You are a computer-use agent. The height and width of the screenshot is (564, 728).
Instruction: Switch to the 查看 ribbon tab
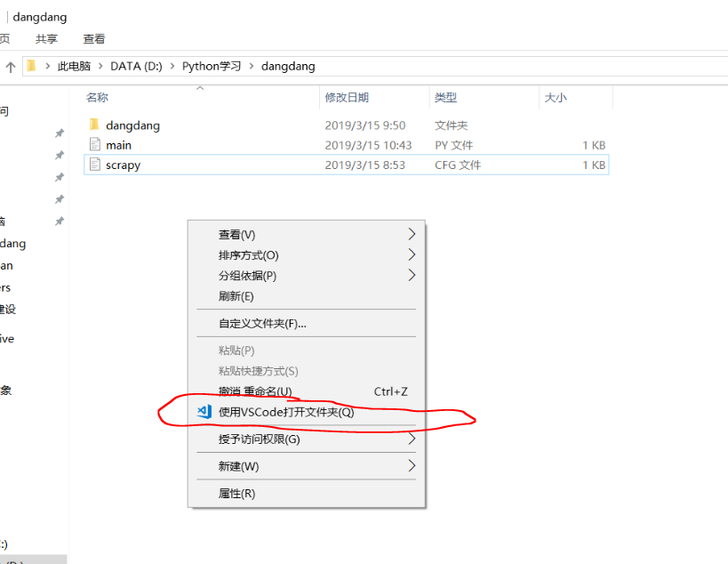coord(93,38)
